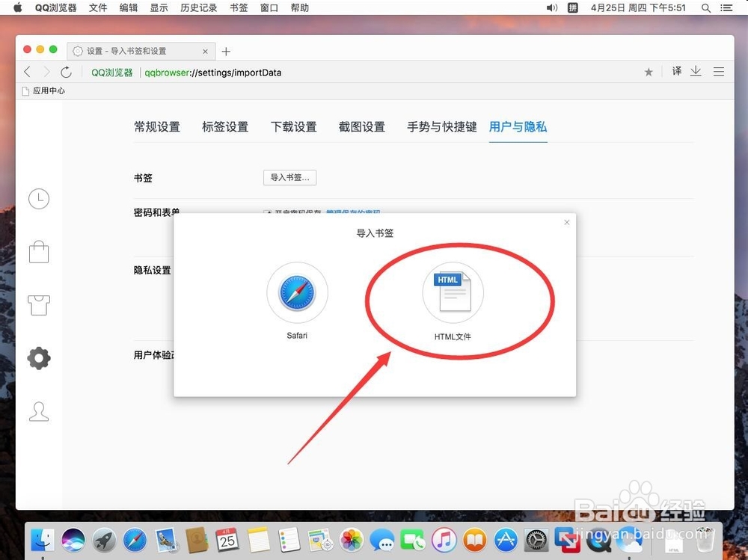Open the 窗口 menu
This screenshot has height=560, width=748.
tap(269, 7)
